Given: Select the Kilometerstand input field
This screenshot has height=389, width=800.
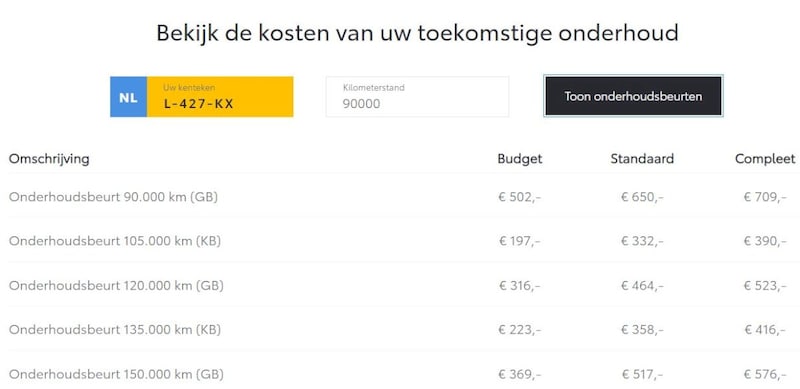Looking at the screenshot, I should click(417, 96).
